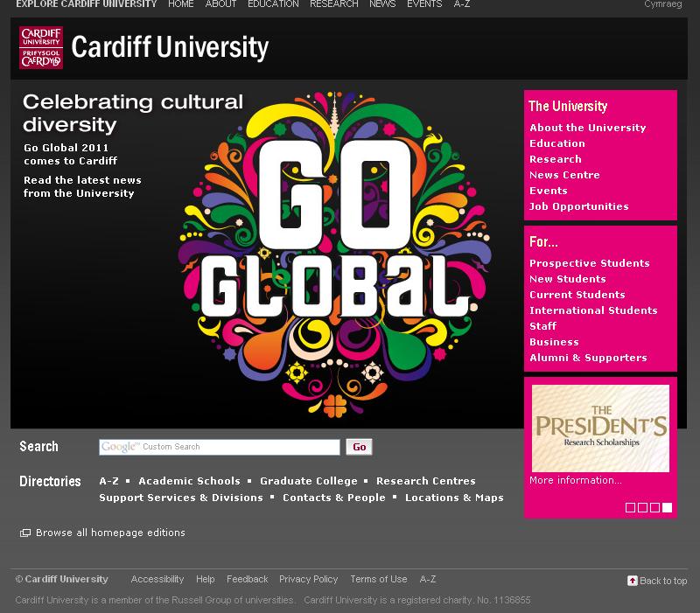Viewport: 700px width, 613px height.
Task: Click the Russell Group membership footer text
Action: pyautogui.click(x=155, y=600)
